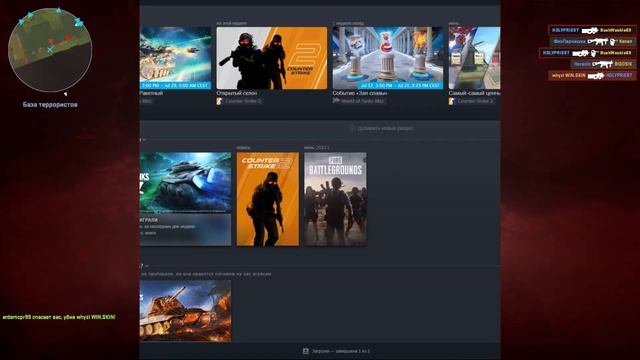Click the plus icon beside add new shelf
The image size is (640, 360).
352,128
